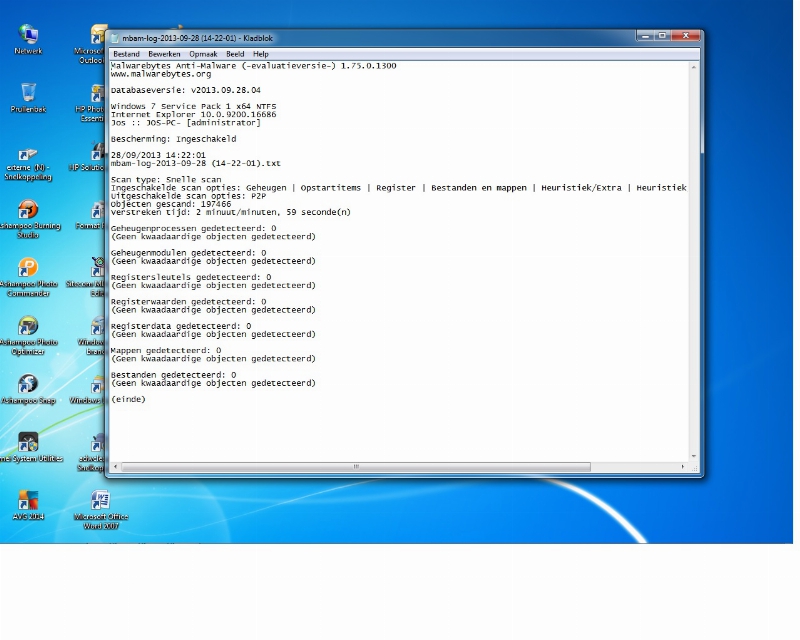Open the Beeld menu

tap(235, 54)
